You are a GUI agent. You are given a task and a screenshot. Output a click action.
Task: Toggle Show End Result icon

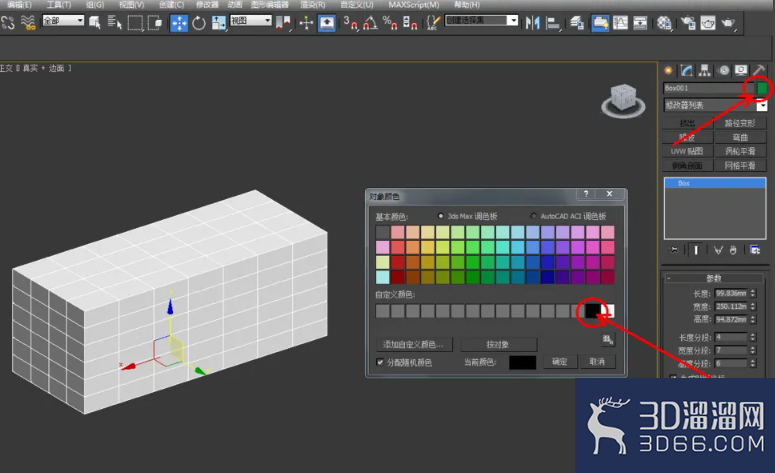pos(696,250)
